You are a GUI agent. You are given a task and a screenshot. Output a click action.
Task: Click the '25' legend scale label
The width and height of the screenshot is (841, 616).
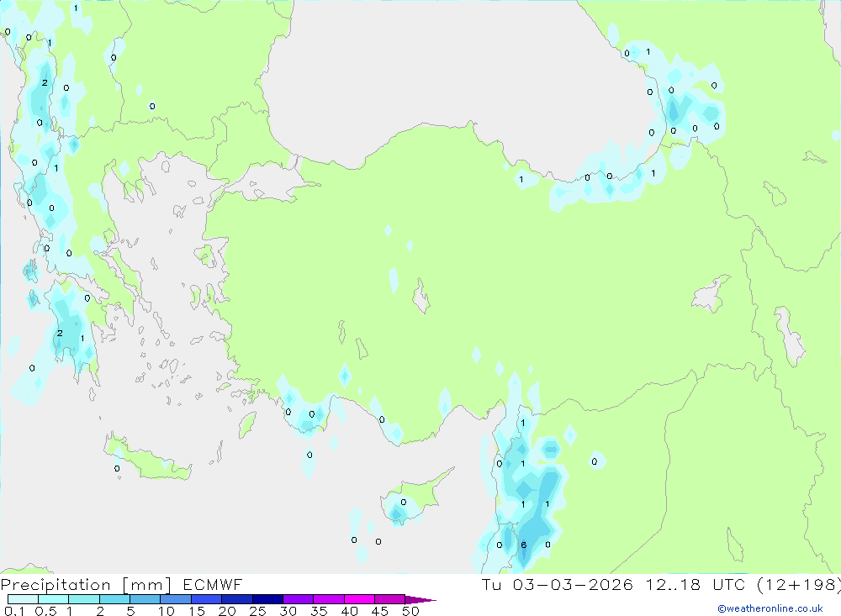tap(258, 611)
